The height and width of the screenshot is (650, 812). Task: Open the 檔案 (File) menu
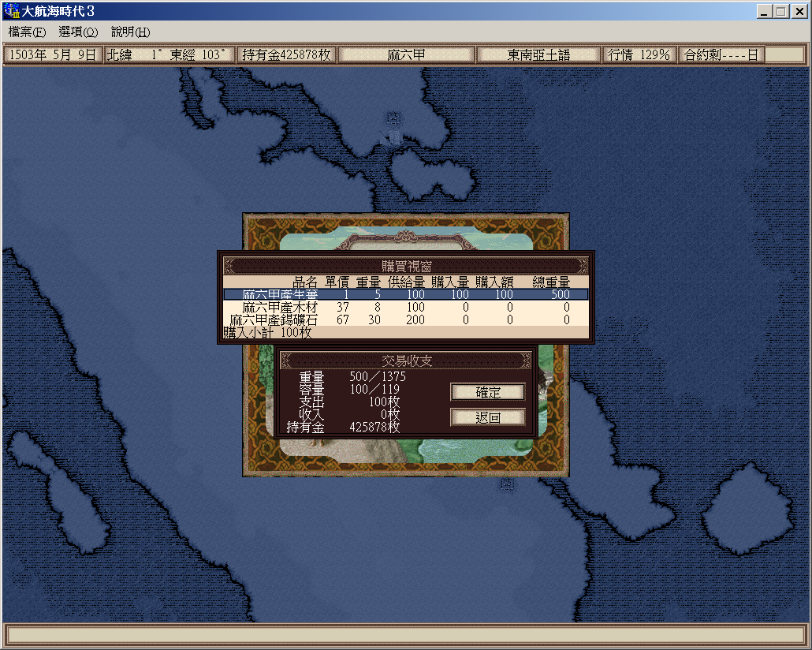[x=27, y=32]
